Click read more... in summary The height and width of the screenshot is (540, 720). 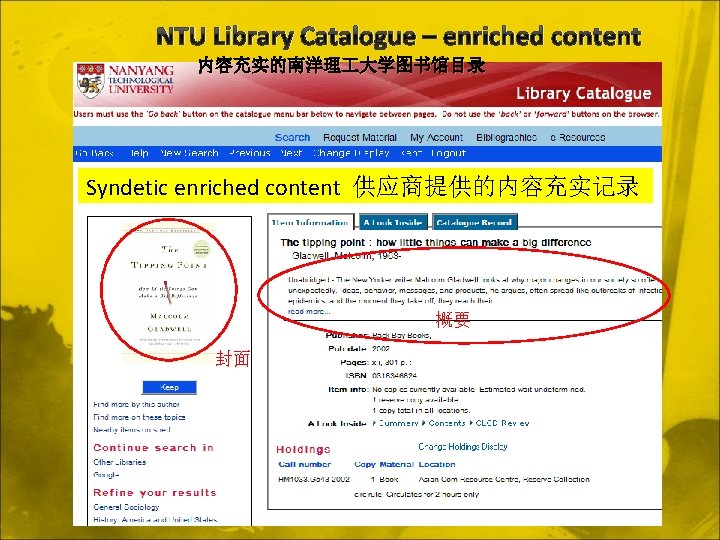pos(309,311)
